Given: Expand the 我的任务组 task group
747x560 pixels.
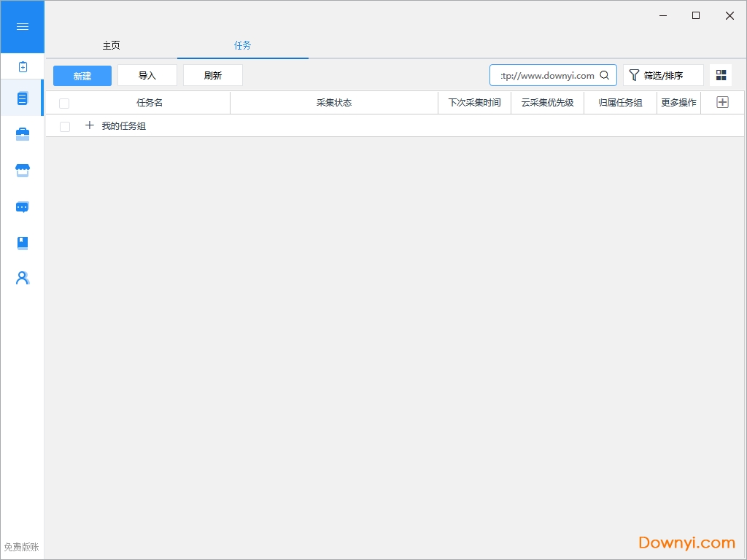Looking at the screenshot, I should (89, 125).
